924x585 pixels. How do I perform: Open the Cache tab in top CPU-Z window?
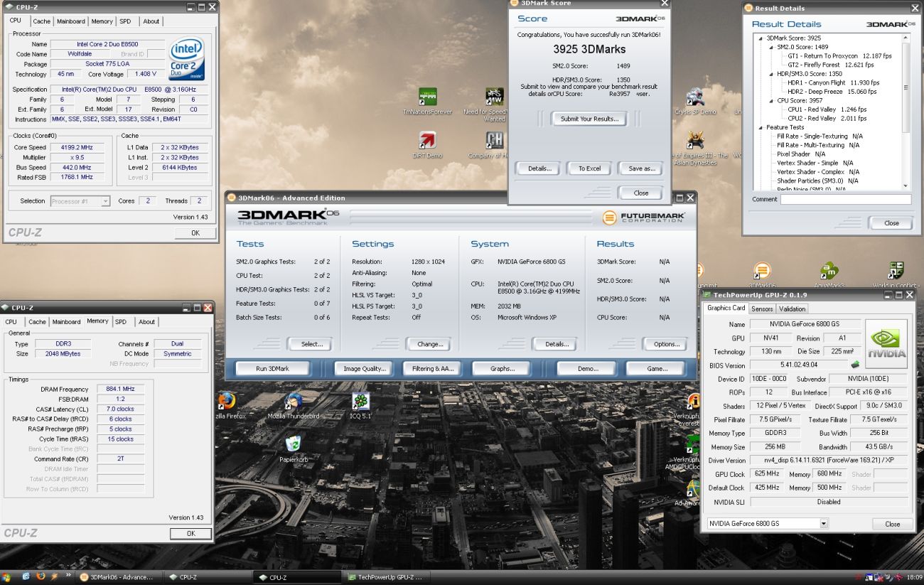click(42, 21)
